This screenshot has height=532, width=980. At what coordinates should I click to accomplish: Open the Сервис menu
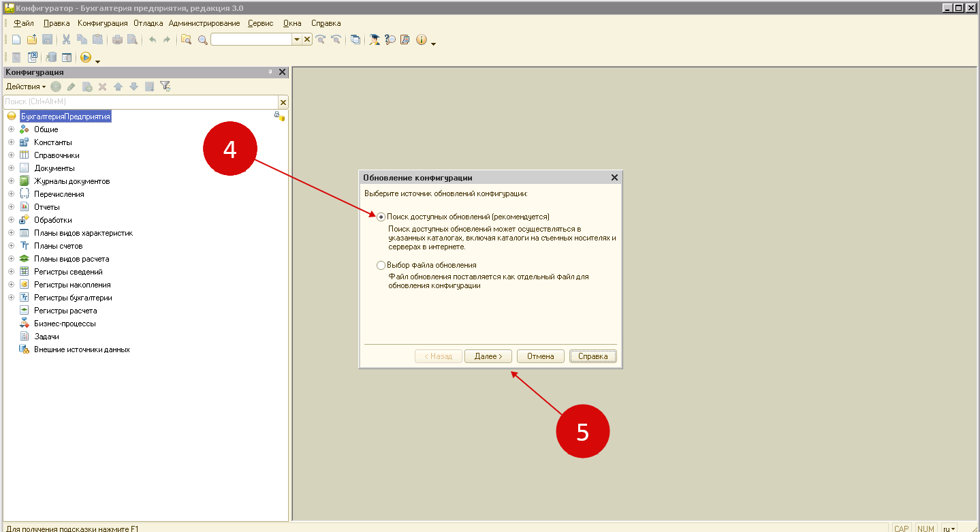[x=261, y=23]
